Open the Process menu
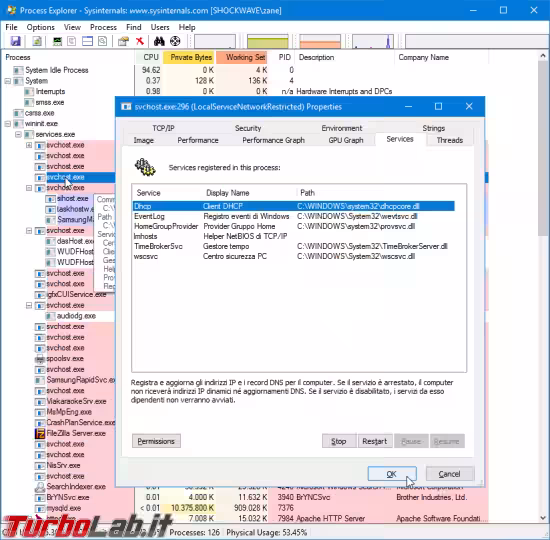Image resolution: width=550 pixels, height=540 pixels. [x=103, y=27]
